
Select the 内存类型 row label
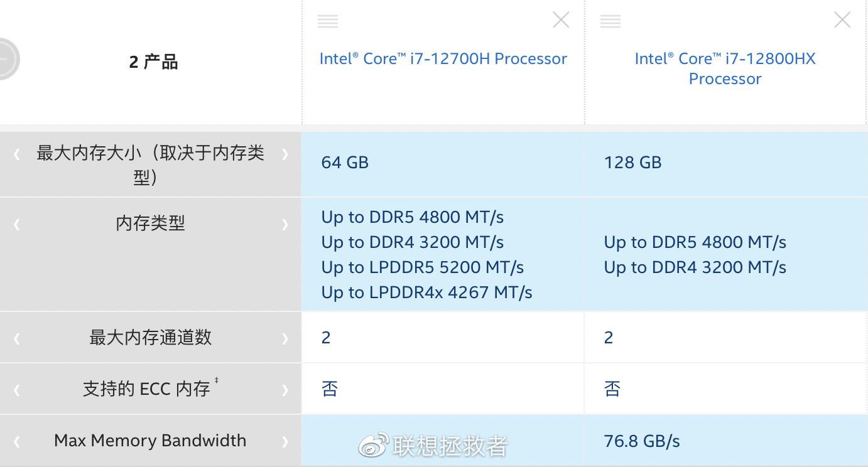click(x=151, y=223)
